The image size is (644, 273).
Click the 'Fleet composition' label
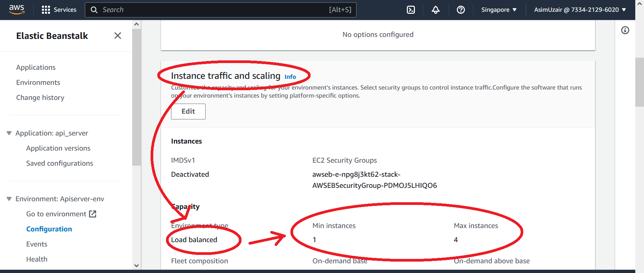click(200, 261)
